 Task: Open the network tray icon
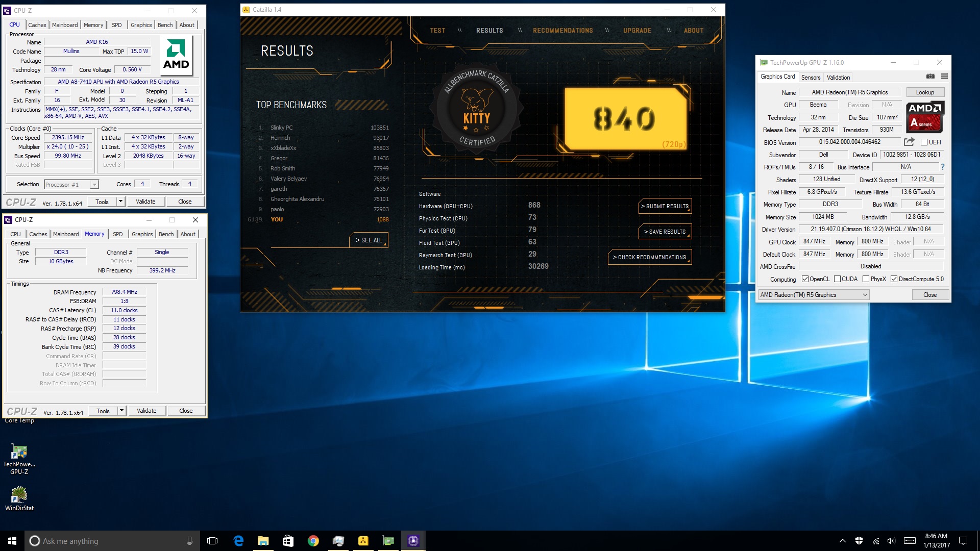coord(875,541)
